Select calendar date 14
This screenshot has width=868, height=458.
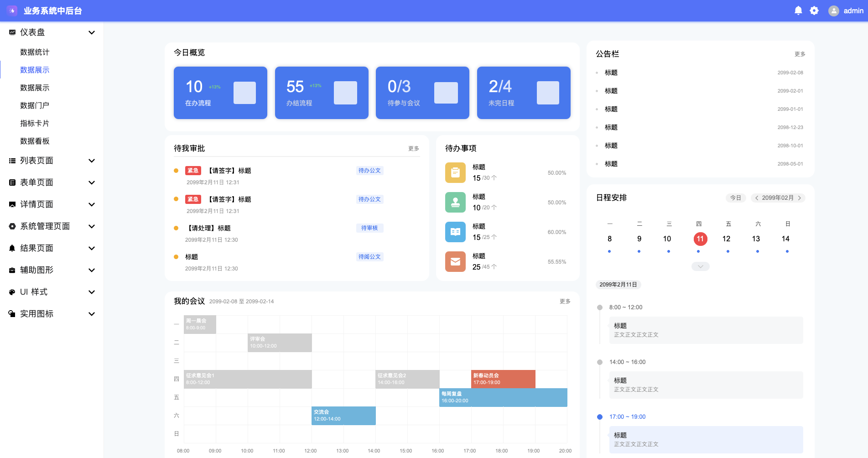click(785, 239)
